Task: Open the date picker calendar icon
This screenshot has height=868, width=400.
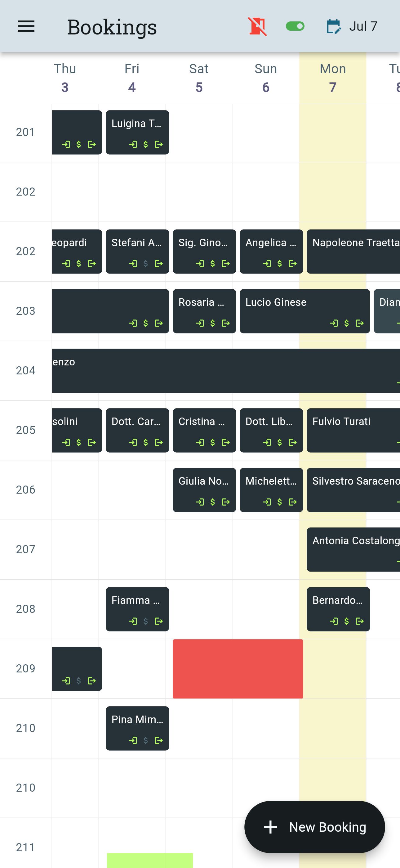Action: click(x=334, y=26)
